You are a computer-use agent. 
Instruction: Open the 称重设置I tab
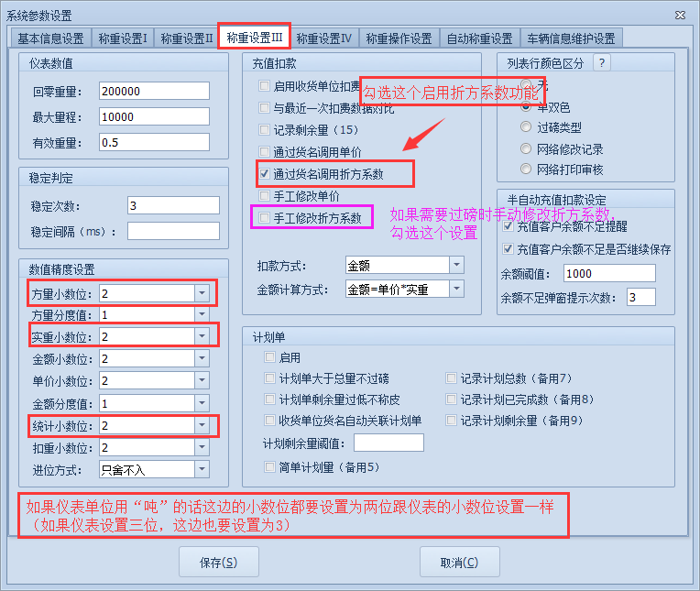(x=123, y=38)
